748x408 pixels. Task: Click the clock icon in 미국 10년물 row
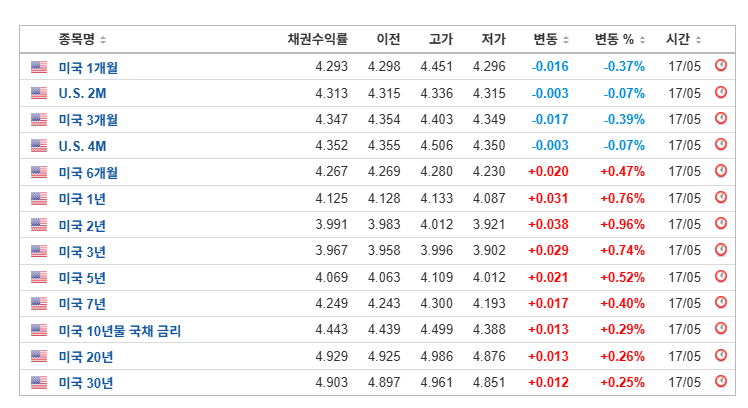(721, 328)
